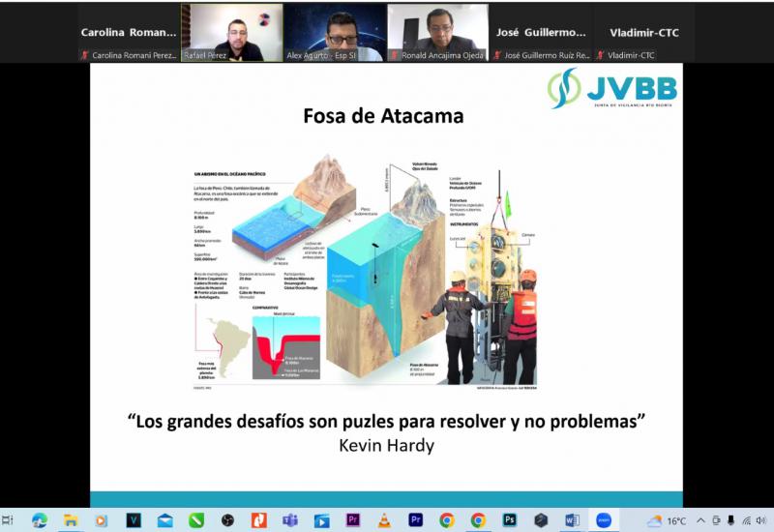Open the 16°C weather widget
This screenshot has height=532, width=774.
(x=668, y=520)
